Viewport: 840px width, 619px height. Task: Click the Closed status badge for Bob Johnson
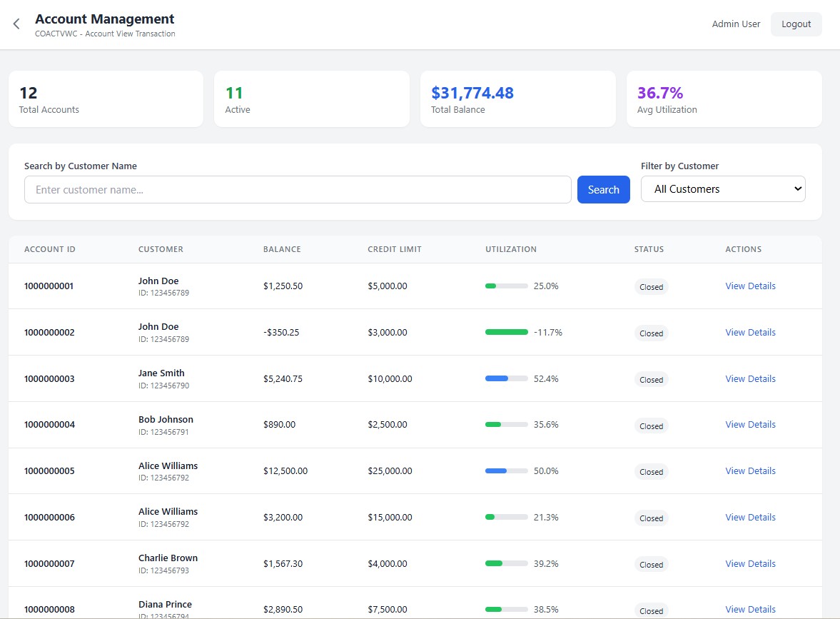pos(651,426)
